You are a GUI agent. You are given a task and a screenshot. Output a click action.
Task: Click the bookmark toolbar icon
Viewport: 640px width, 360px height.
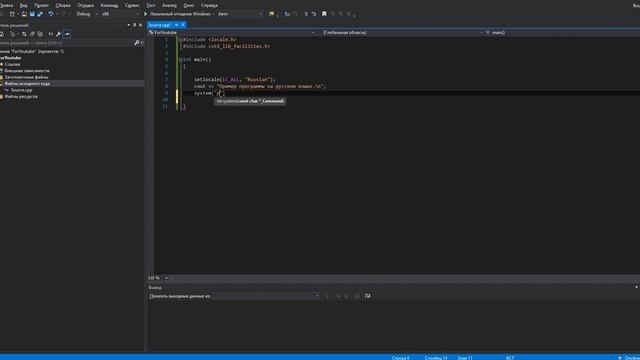click(324, 14)
